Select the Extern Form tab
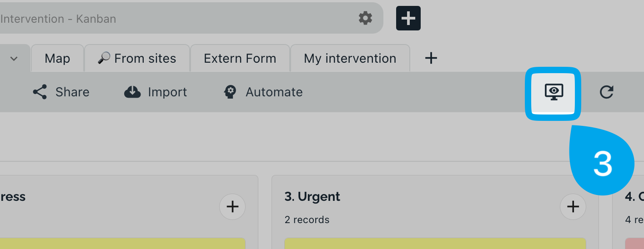The height and width of the screenshot is (249, 644). tap(240, 58)
